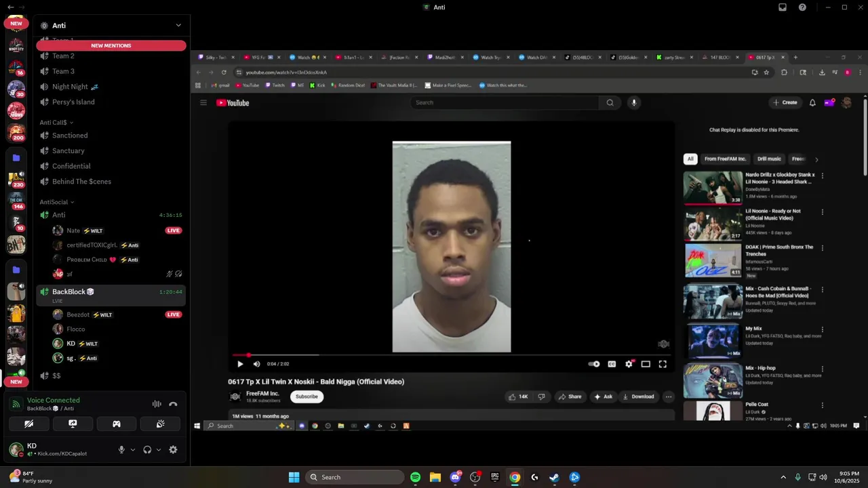Mute the YouTube player volume icon
The width and height of the screenshot is (868, 488).
tap(256, 364)
